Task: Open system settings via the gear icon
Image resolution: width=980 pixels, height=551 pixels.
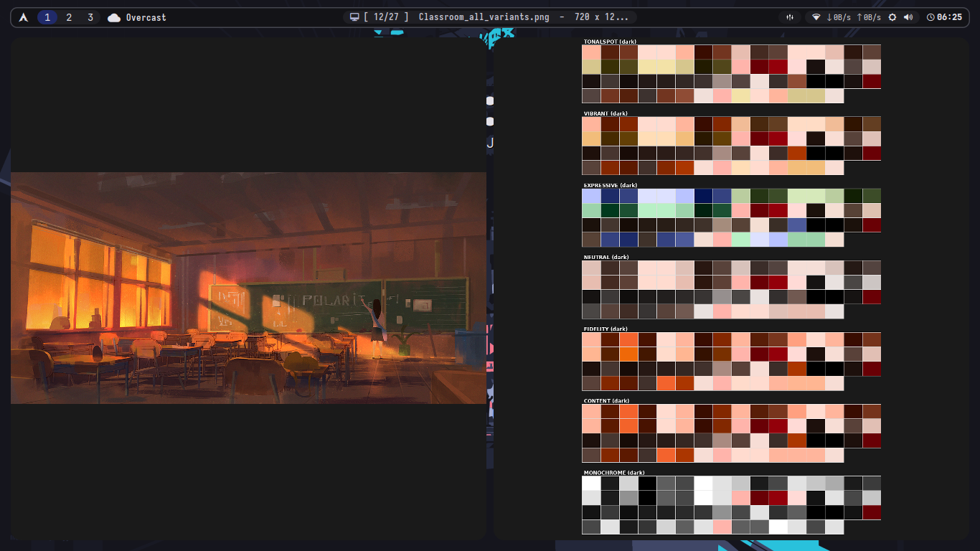Action: (892, 17)
